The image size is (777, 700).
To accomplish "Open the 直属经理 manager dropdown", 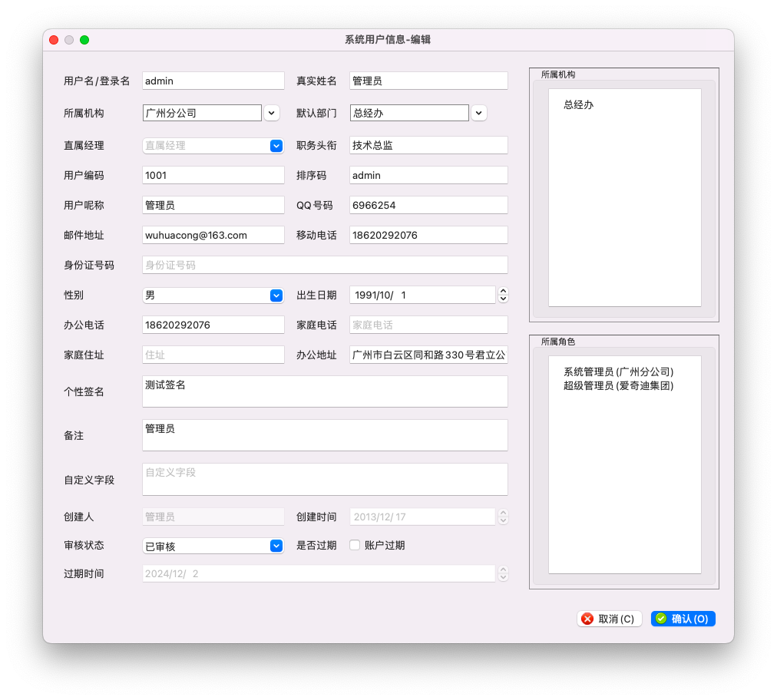I will tap(276, 145).
